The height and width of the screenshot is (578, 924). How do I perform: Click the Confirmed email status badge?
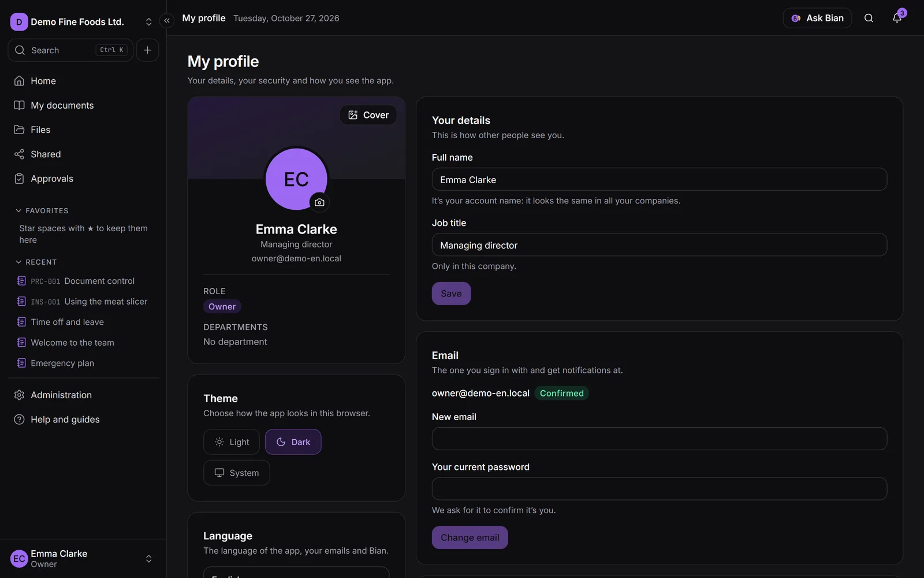(562, 393)
